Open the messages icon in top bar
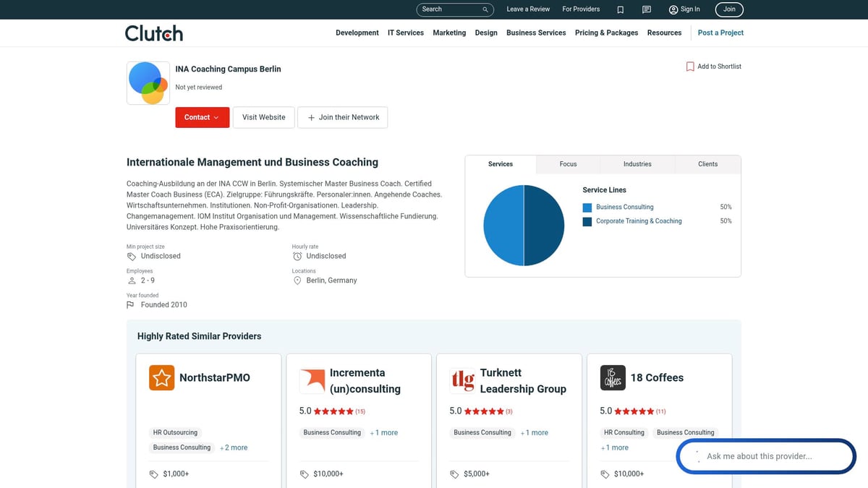The height and width of the screenshot is (488, 868). click(x=647, y=9)
